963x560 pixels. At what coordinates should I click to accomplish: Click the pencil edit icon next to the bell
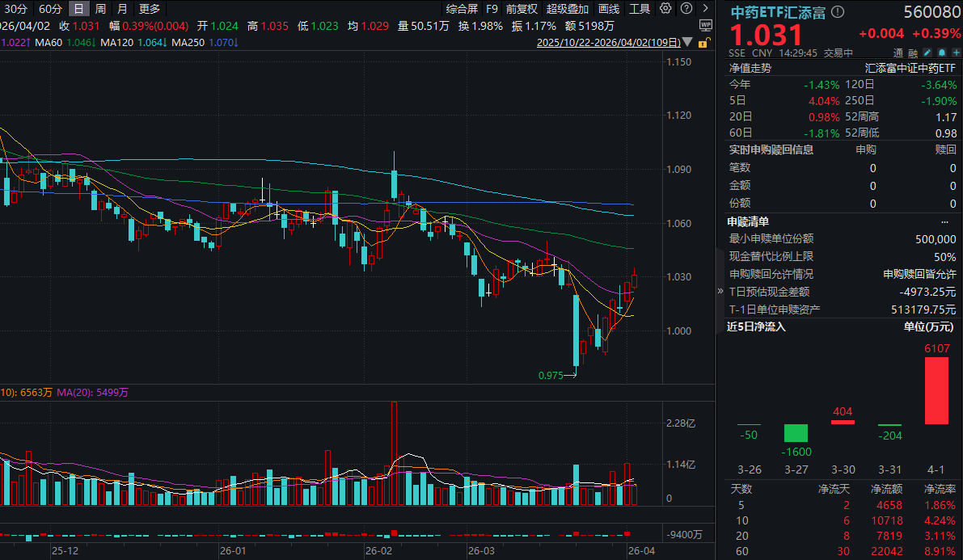click(927, 53)
